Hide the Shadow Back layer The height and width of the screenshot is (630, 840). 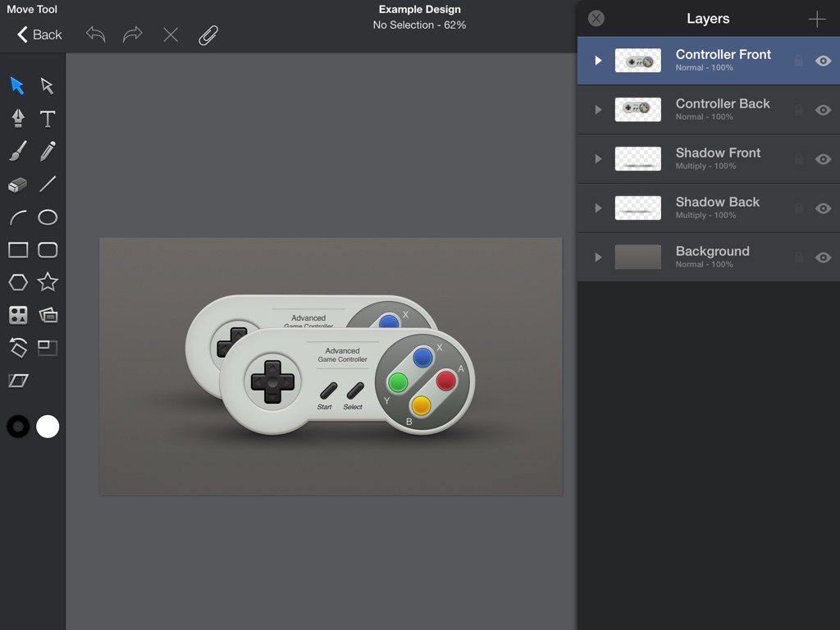click(x=823, y=209)
